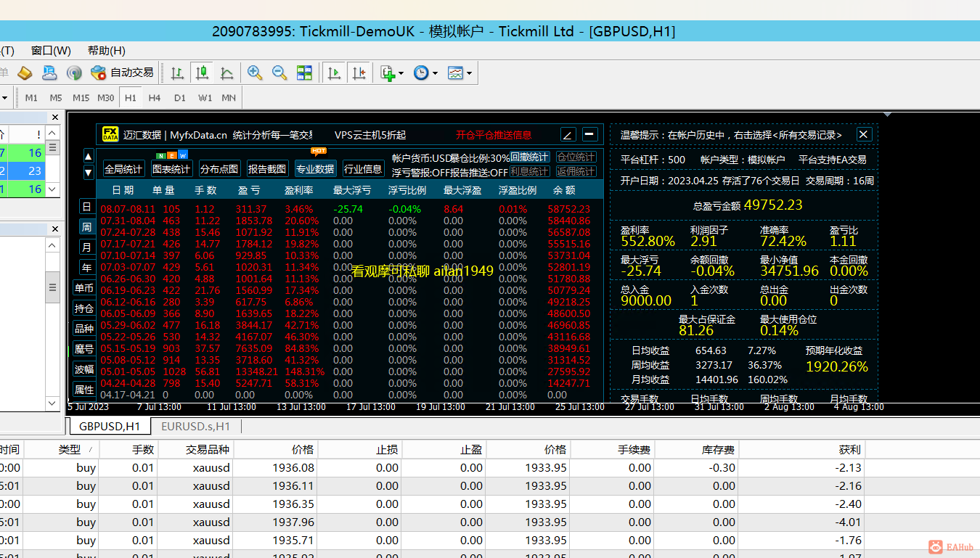The width and height of the screenshot is (980, 558).
Task: Tile chart windows with grid icon
Action: (304, 73)
